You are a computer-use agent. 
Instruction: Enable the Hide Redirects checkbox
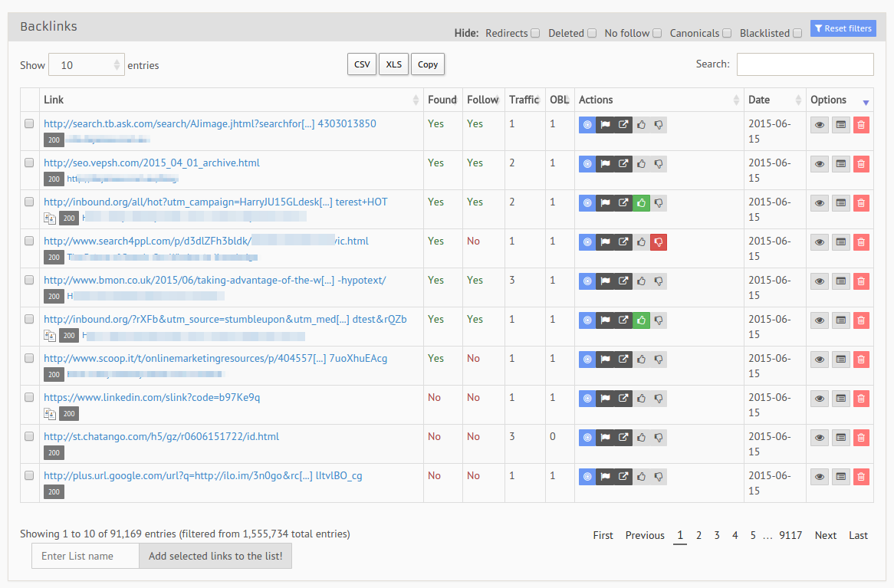[x=535, y=33]
